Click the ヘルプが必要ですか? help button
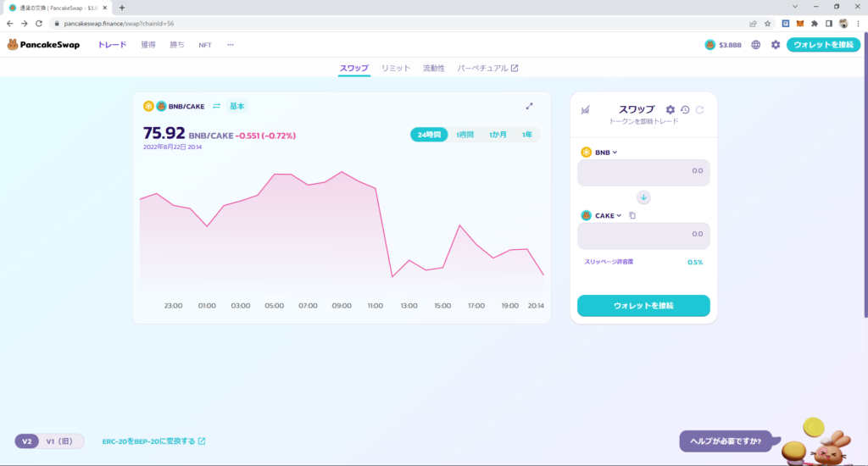This screenshot has height=466, width=868. (726, 441)
